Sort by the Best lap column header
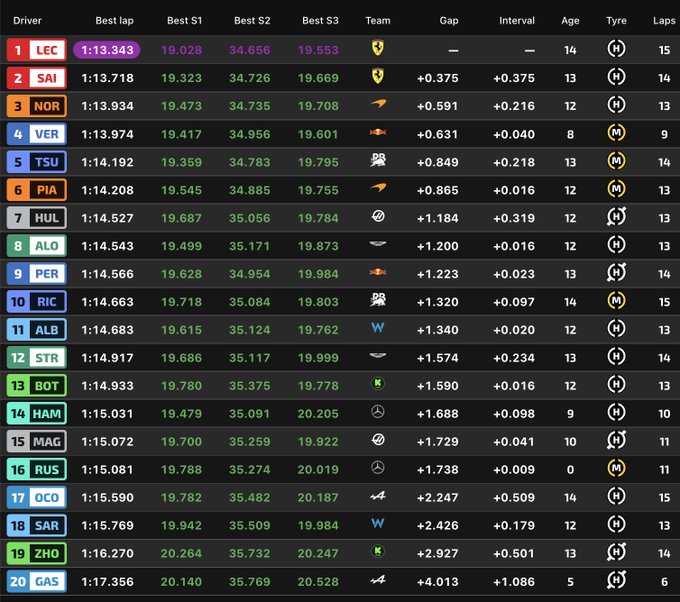680x602 pixels. click(114, 20)
